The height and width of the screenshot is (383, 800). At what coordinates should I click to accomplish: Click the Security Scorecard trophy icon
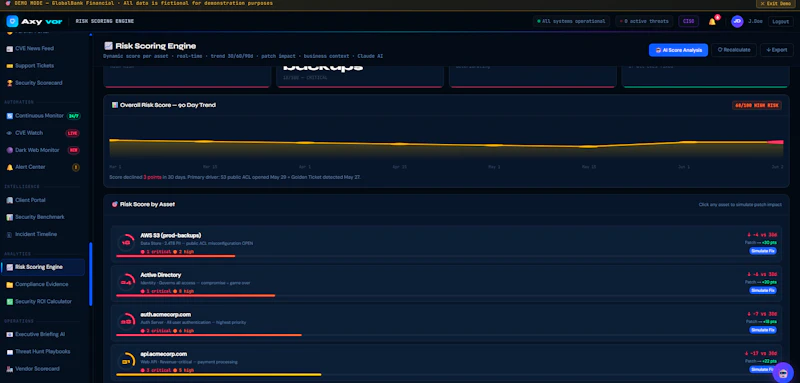pyautogui.click(x=10, y=83)
